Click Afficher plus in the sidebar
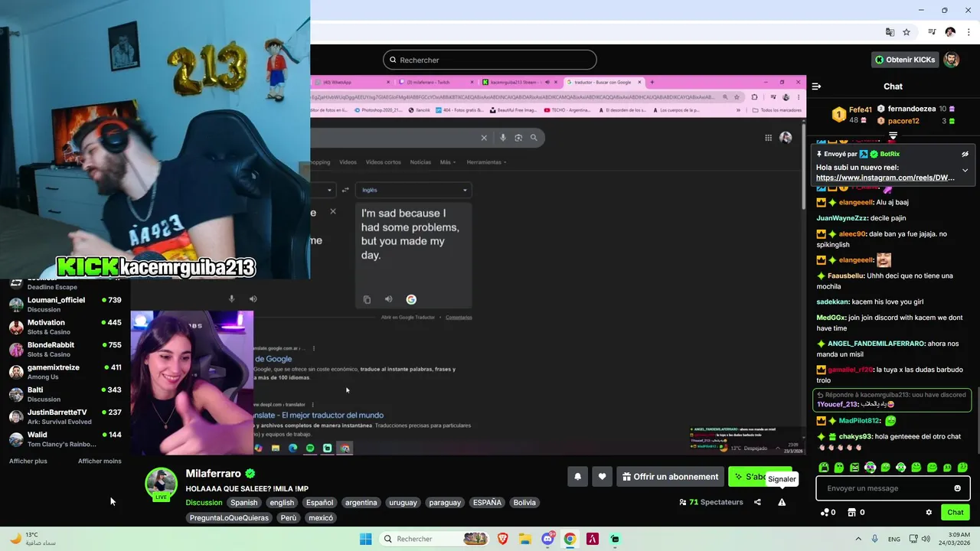Viewport: 980px width, 551px height. [x=28, y=461]
